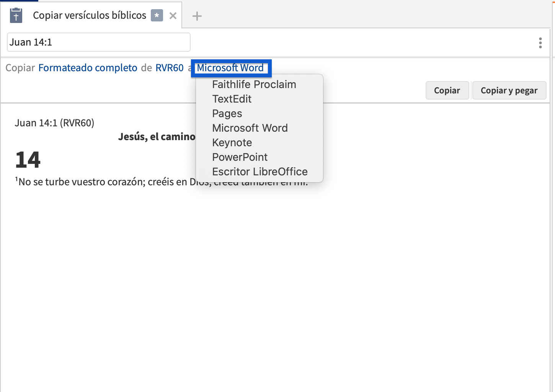Click the Microsoft Word destination link
This screenshot has width=555, height=392.
230,68
